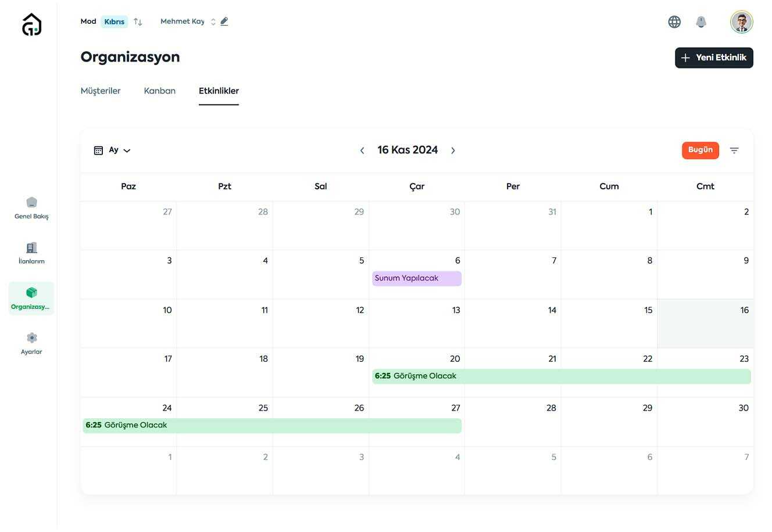
Task: Select the Kıbrıs mode badge
Action: (x=115, y=22)
